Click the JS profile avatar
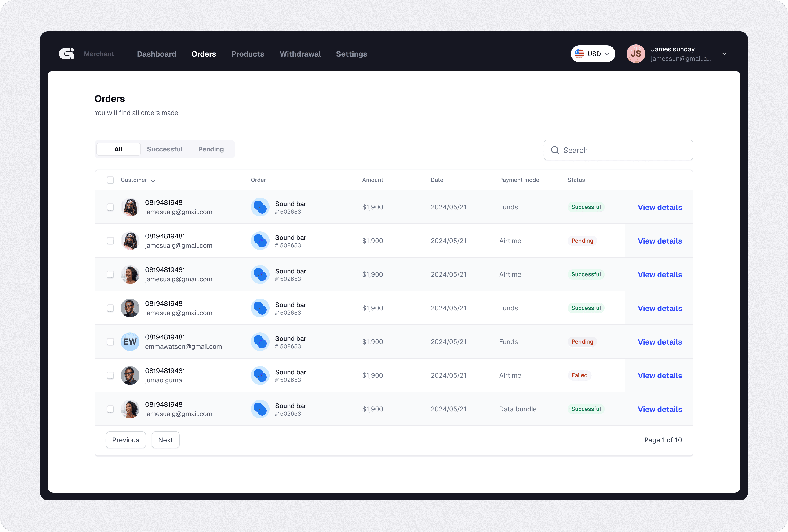The image size is (788, 532). [635, 54]
